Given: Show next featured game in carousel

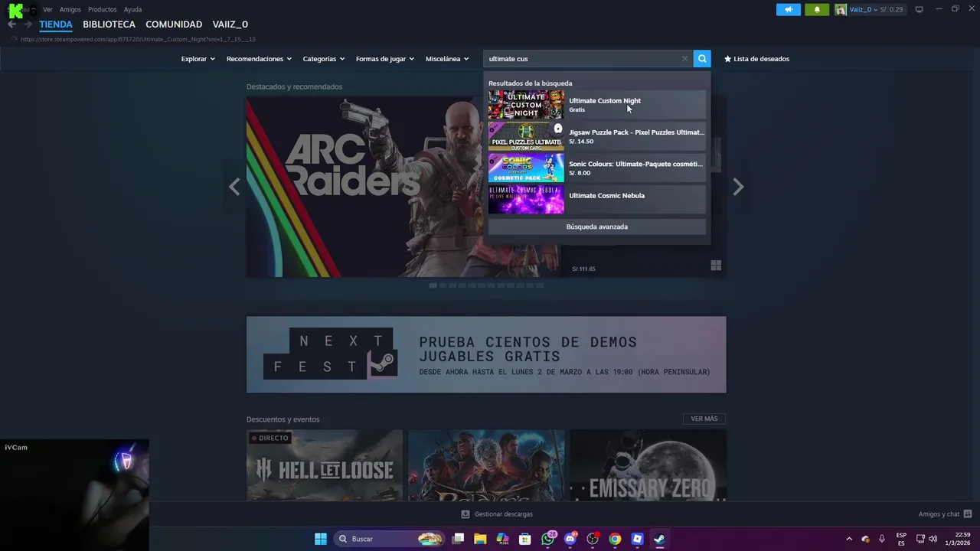Looking at the screenshot, I should click(x=738, y=187).
